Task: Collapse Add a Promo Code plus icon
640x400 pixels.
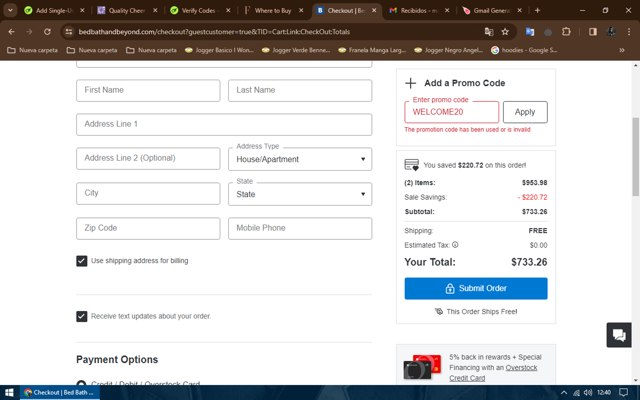Action: [x=410, y=83]
